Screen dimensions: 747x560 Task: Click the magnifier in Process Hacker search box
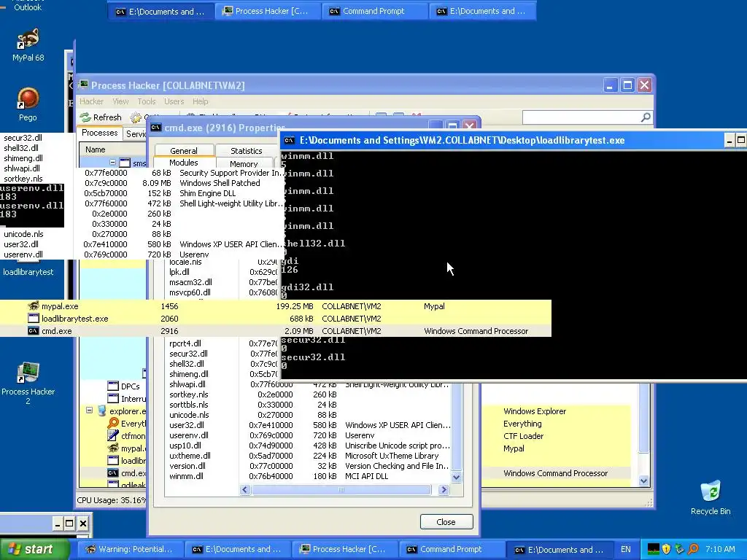646,117
